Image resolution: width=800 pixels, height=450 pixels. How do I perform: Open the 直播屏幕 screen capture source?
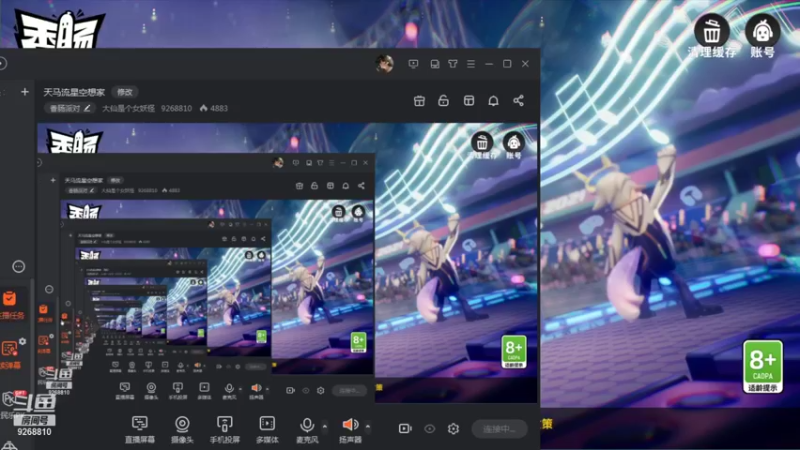click(139, 429)
